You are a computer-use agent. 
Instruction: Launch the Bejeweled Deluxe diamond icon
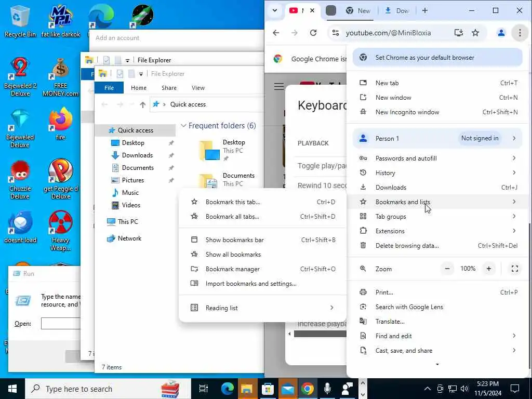(20, 128)
